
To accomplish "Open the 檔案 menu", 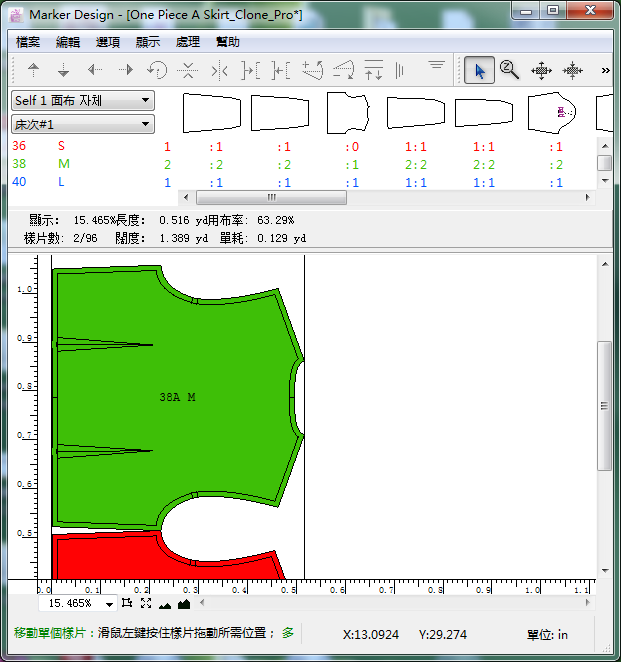I will (29, 42).
